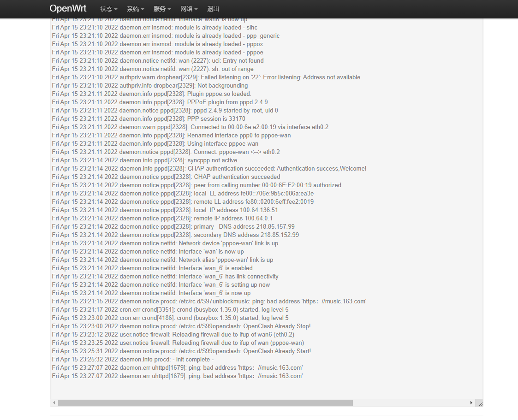Click the 'Plugin pppoe.so loaded.' line

tap(151, 94)
